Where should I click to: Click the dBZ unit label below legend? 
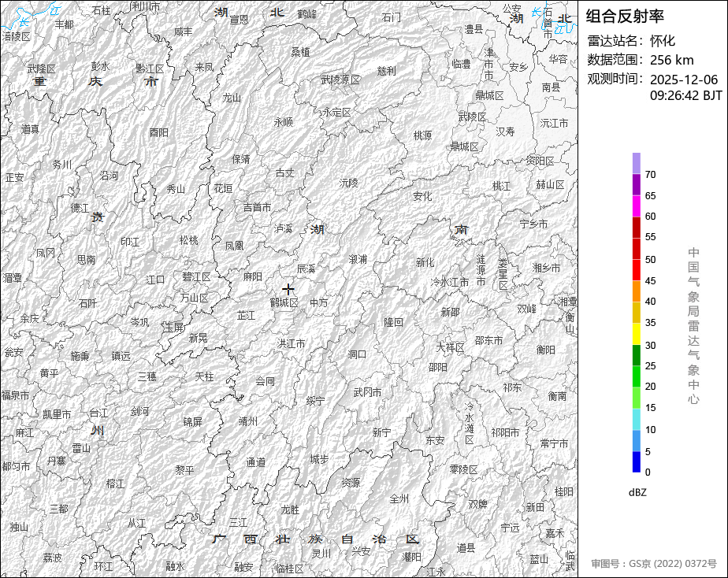pyautogui.click(x=637, y=492)
